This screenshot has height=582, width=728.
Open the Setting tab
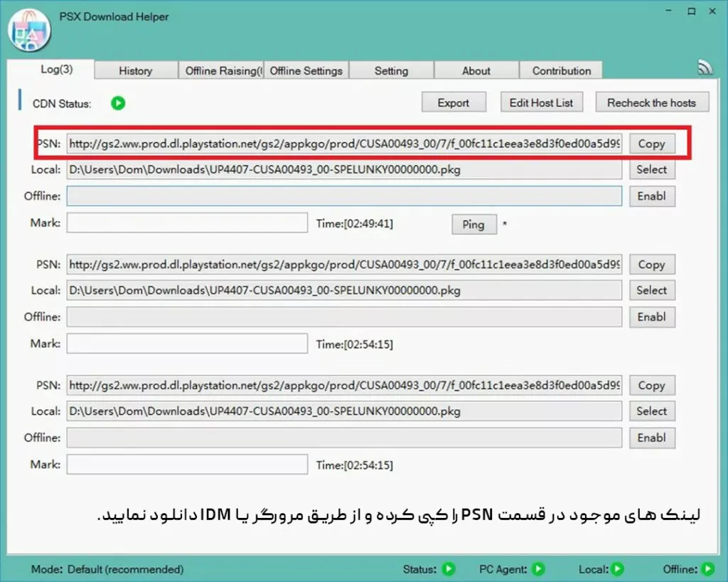pos(392,70)
